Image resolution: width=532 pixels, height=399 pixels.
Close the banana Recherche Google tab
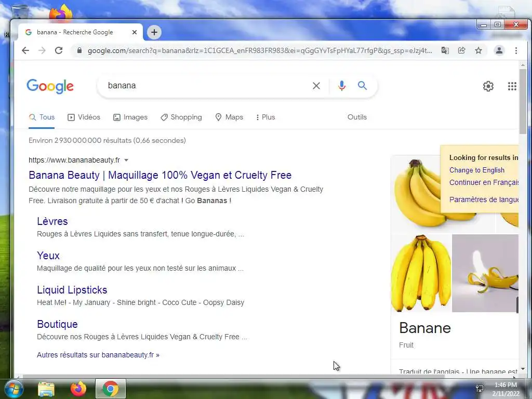(x=135, y=32)
